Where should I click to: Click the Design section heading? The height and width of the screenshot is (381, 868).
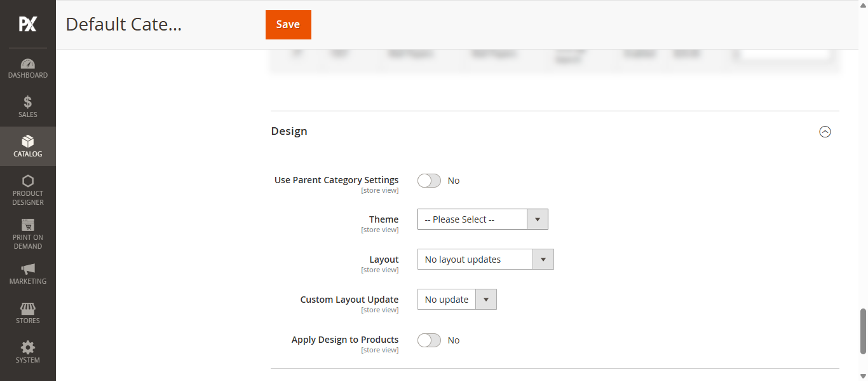coord(289,131)
